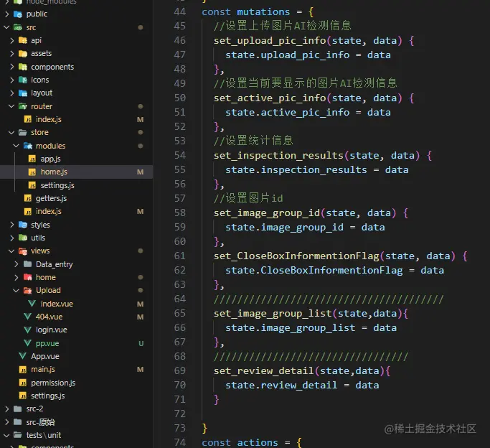Click the utils folder icon
This screenshot has width=490, height=448.
[22, 238]
